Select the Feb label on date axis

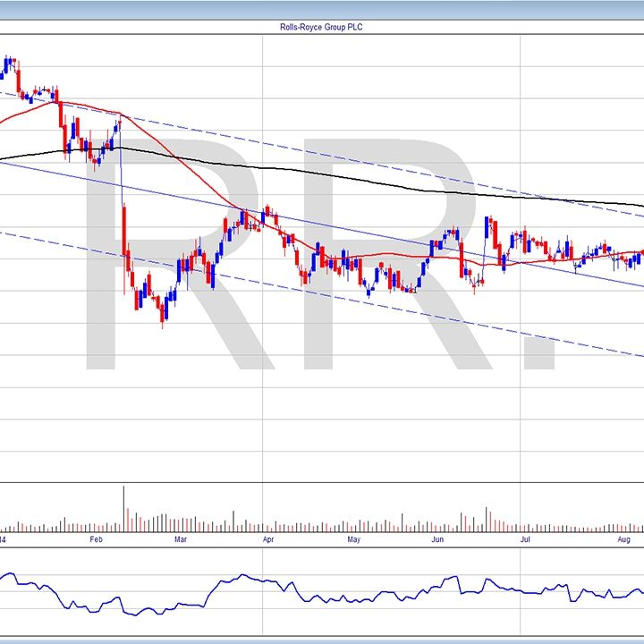tap(98, 540)
